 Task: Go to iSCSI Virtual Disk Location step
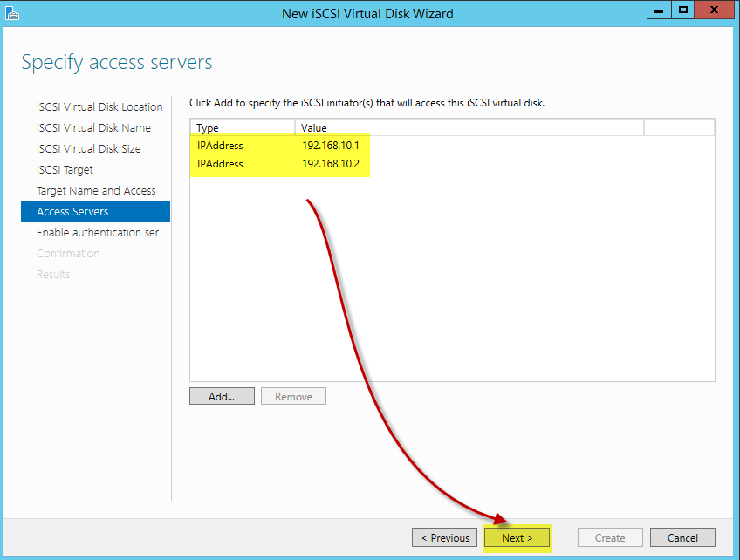pos(99,107)
